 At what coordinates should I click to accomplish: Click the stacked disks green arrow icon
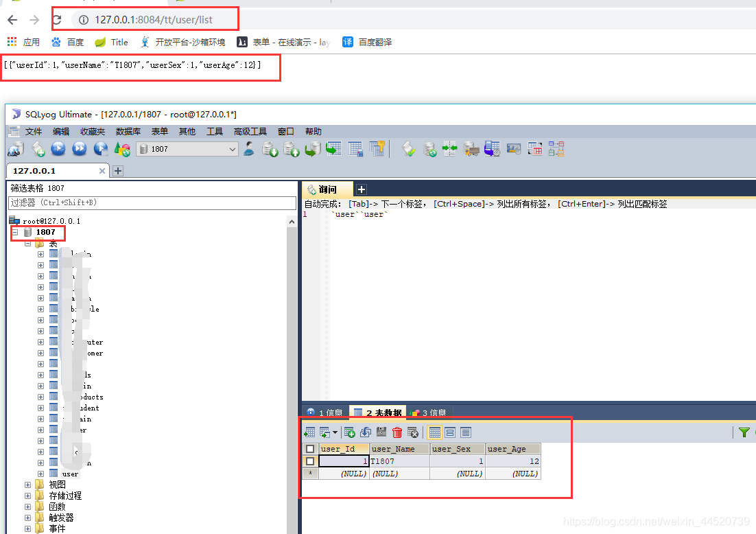(312, 149)
